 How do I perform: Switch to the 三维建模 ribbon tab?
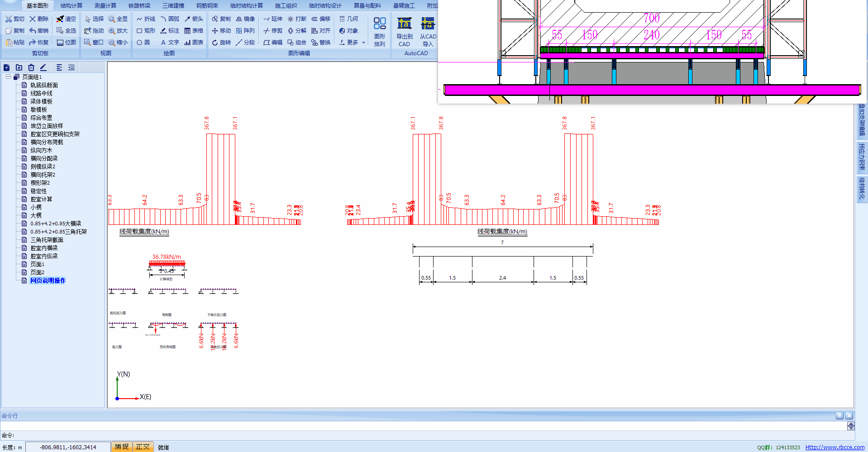pos(173,6)
